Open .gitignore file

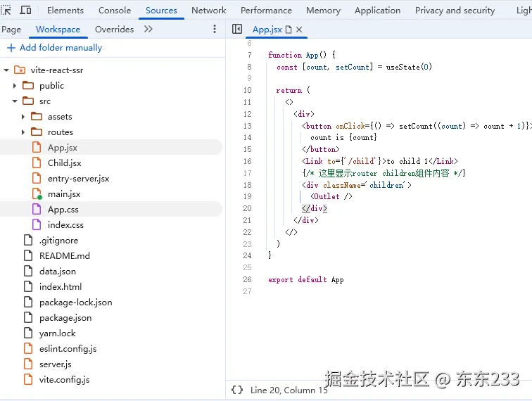pyautogui.click(x=58, y=241)
